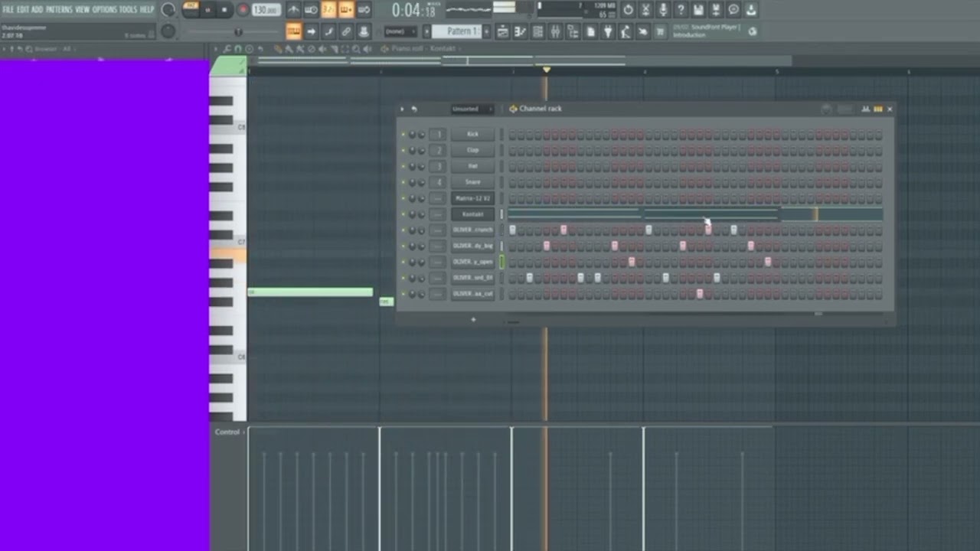Open the ADD menu
The image size is (980, 551).
(37, 9)
